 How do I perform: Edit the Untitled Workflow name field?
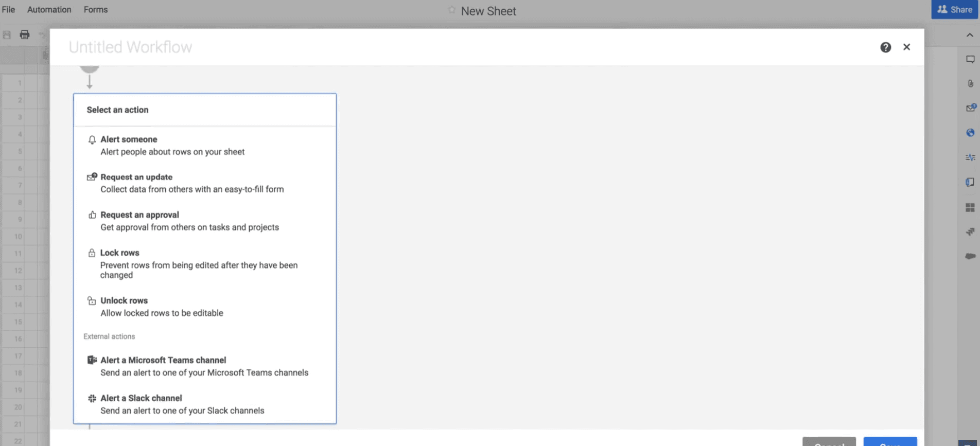(x=130, y=47)
